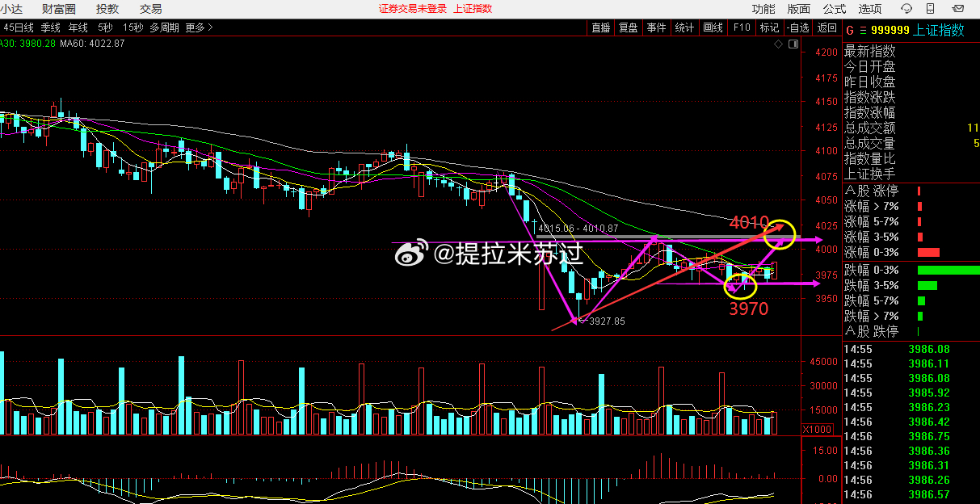Switch chart to 5秒 period
980x504 pixels.
point(106,27)
